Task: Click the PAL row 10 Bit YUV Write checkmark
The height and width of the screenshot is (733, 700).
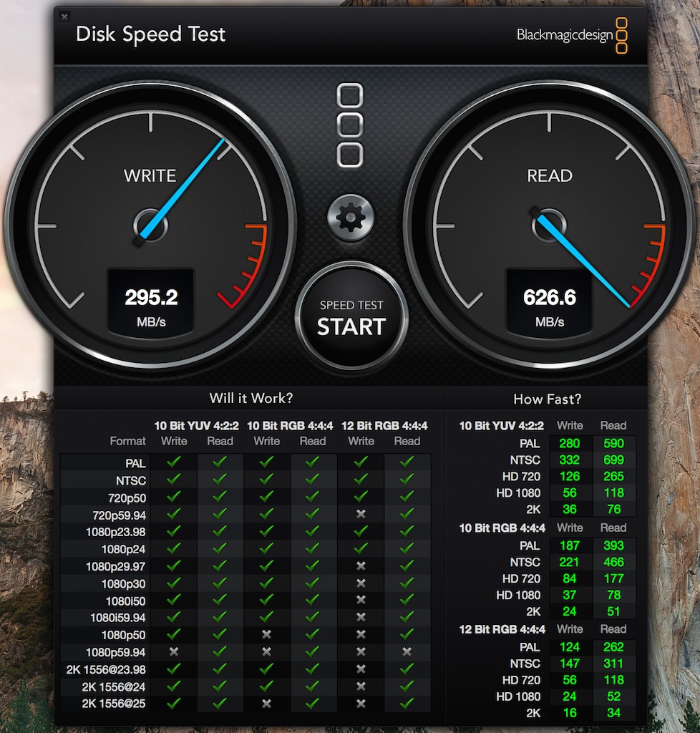Action: coord(174,462)
